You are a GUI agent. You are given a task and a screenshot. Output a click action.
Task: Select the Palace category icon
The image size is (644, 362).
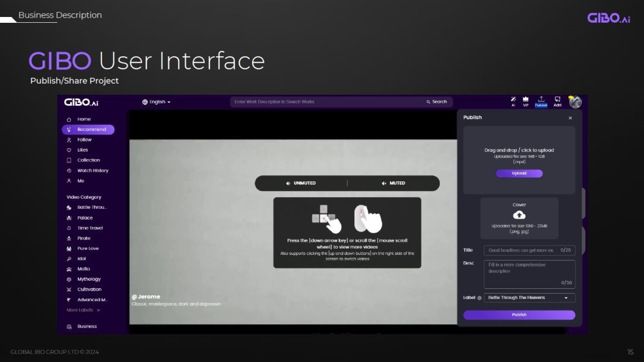pos(69,218)
